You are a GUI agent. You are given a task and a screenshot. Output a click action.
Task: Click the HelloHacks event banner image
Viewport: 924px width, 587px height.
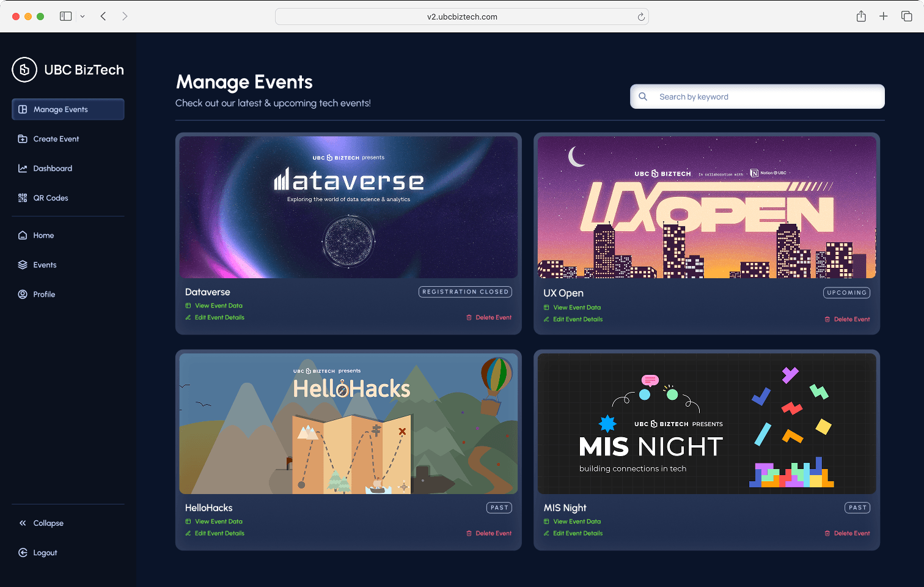click(348, 423)
